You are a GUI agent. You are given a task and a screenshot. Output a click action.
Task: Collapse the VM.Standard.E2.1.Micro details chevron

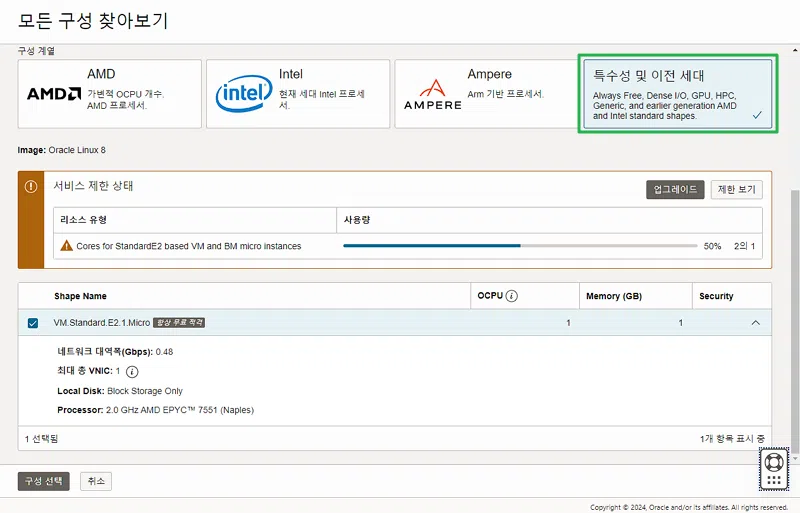click(756, 323)
